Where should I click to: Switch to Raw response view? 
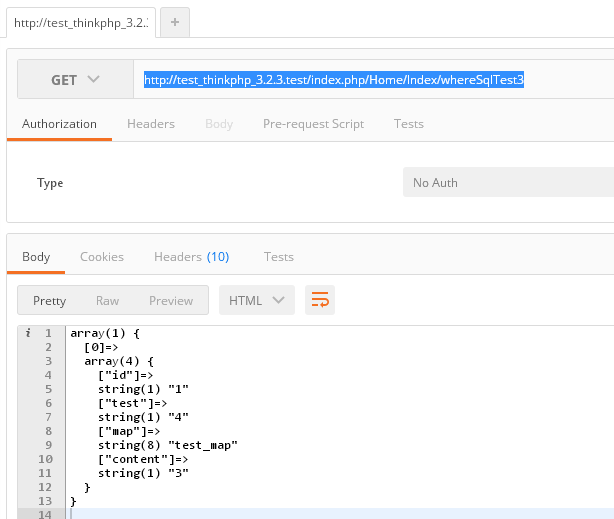(x=107, y=300)
